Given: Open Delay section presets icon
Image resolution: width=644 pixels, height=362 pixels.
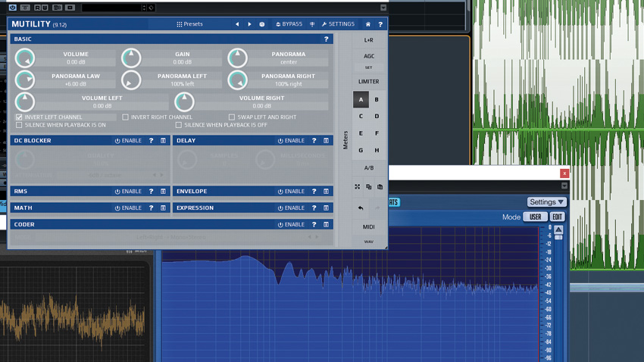Looking at the screenshot, I should coord(326,140).
